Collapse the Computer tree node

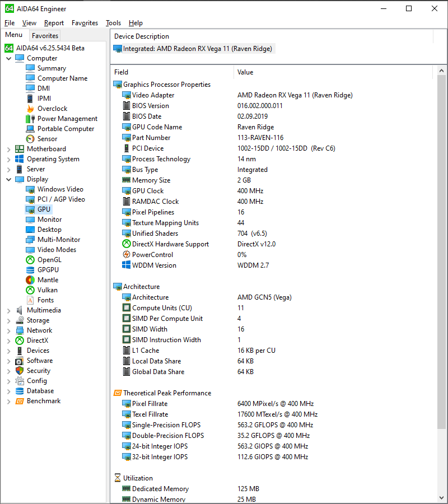click(x=8, y=58)
